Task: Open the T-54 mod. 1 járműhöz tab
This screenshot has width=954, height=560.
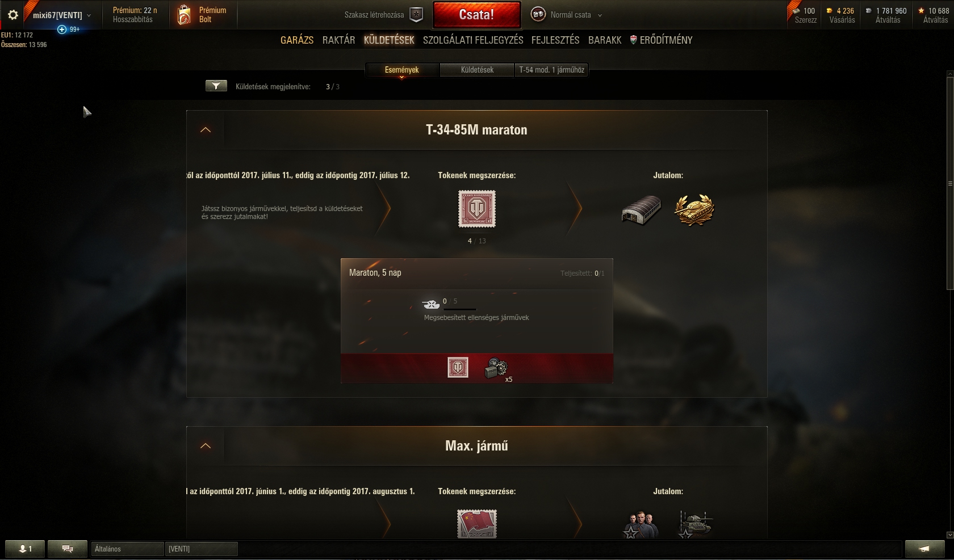Action: pos(551,70)
